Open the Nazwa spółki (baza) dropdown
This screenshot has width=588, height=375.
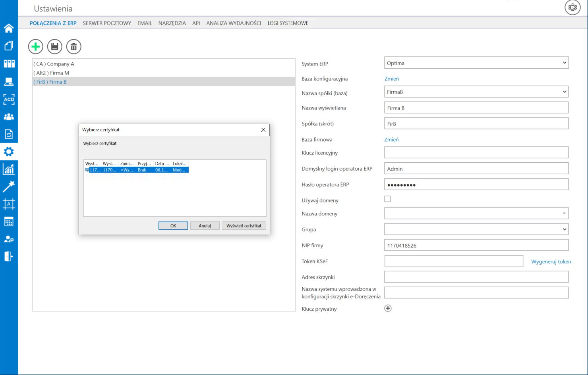(x=476, y=92)
